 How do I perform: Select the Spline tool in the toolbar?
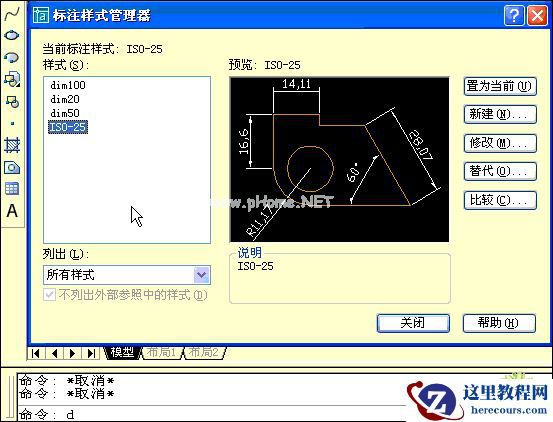(12, 14)
